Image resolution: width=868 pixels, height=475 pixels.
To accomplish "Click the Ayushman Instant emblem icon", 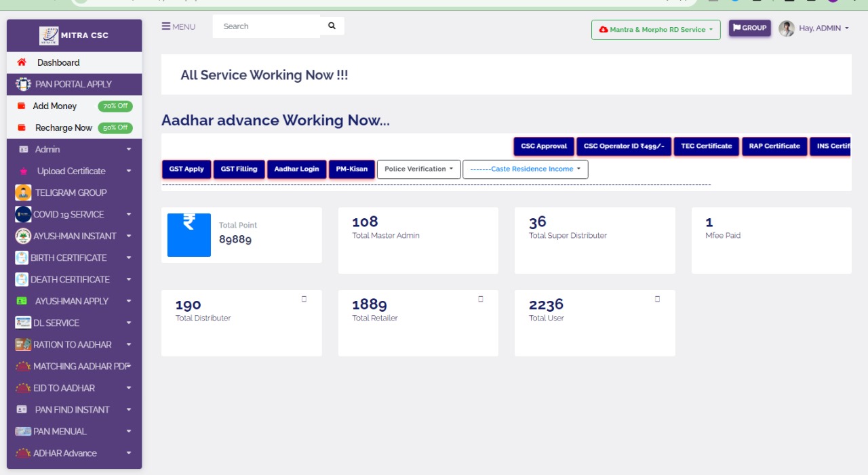I will point(23,236).
